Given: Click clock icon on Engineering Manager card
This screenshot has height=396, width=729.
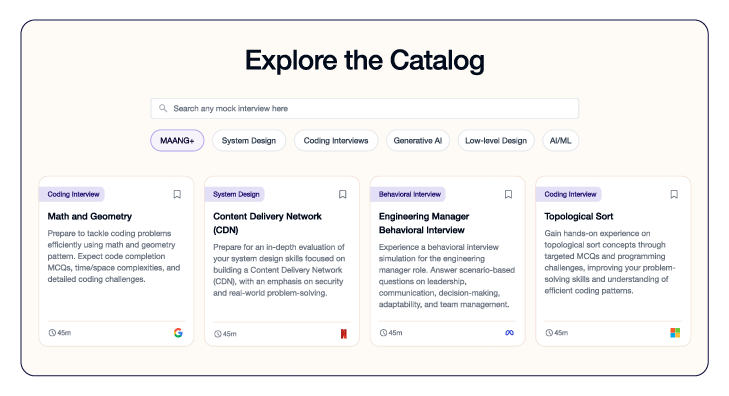Looking at the screenshot, I should [383, 333].
